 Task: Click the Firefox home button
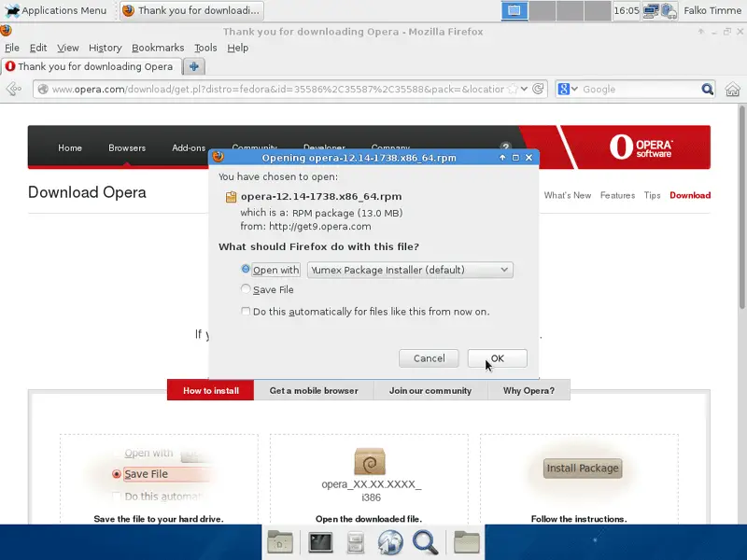click(x=733, y=89)
